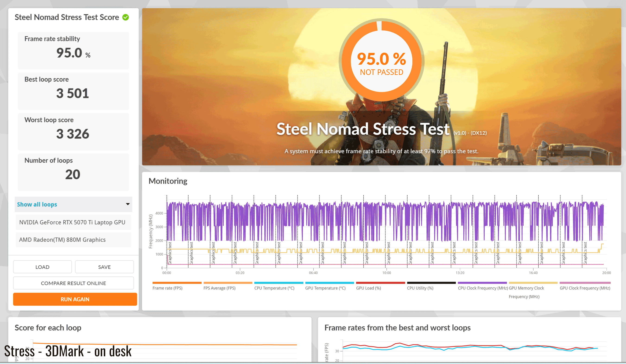Click the FPS Average (FPS) legend label

(219, 288)
